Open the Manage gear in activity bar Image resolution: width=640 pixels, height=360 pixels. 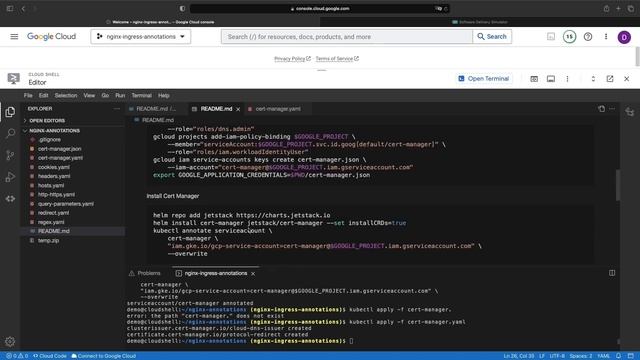point(10,341)
